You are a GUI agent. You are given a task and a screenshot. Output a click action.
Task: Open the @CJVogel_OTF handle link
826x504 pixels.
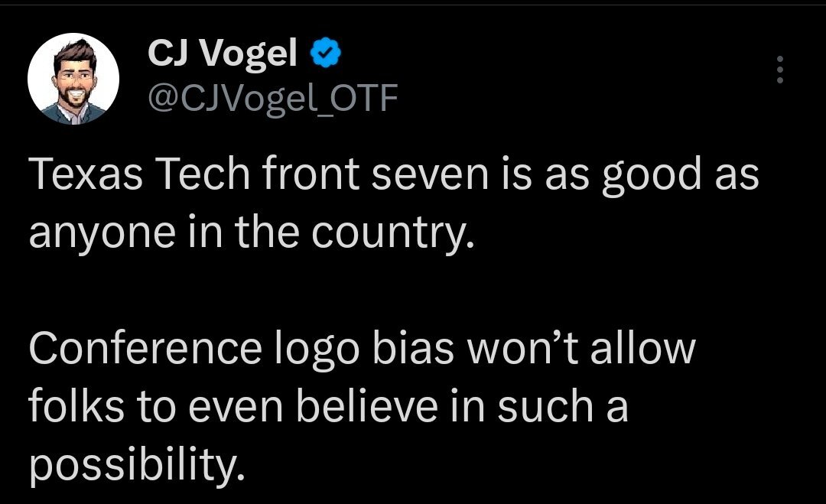point(272,96)
